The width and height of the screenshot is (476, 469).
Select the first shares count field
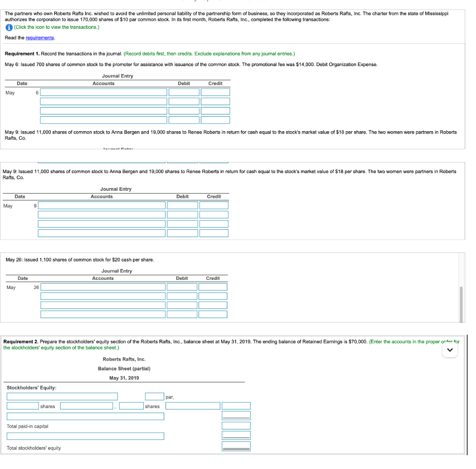pyautogui.click(x=23, y=406)
